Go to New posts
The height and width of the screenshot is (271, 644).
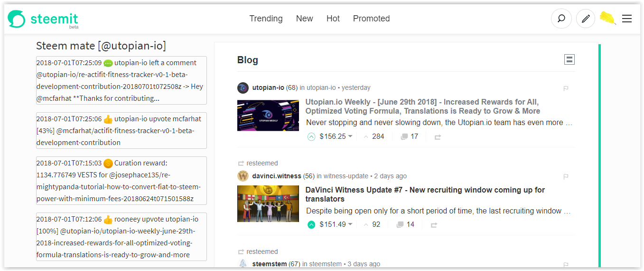point(304,19)
